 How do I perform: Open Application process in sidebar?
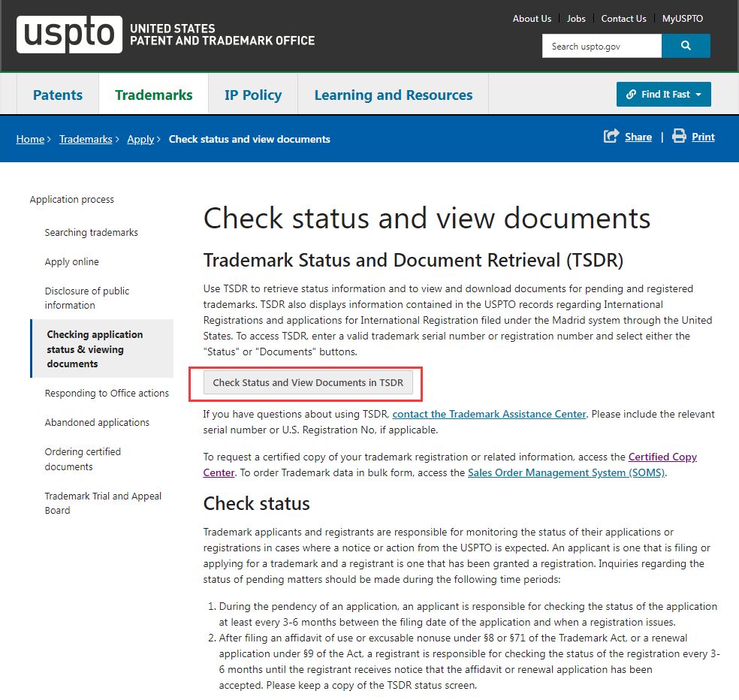click(71, 199)
